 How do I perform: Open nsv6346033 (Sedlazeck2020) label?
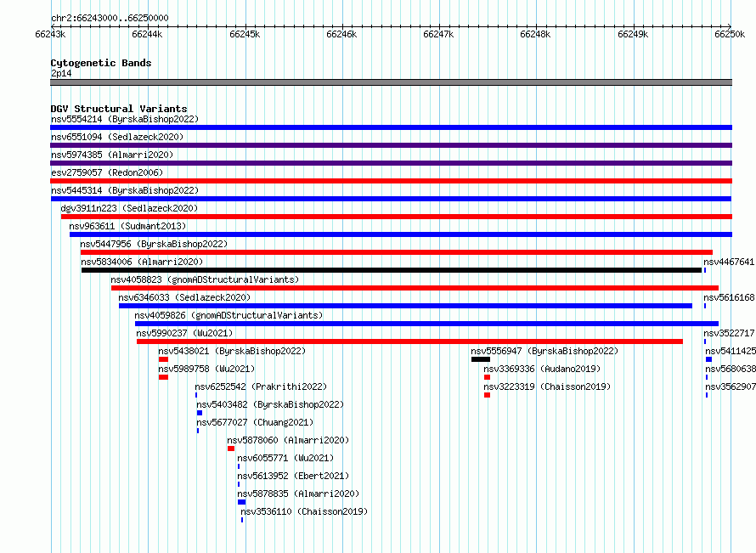(184, 297)
